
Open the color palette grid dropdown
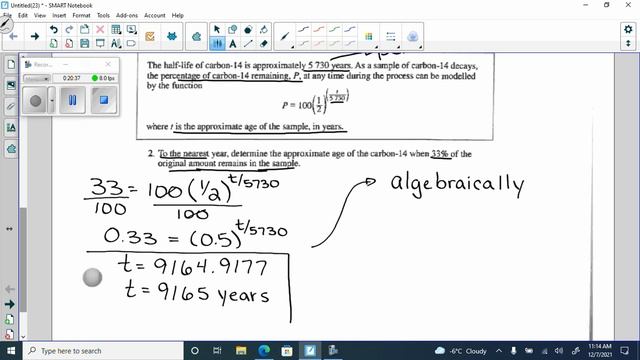(x=369, y=37)
